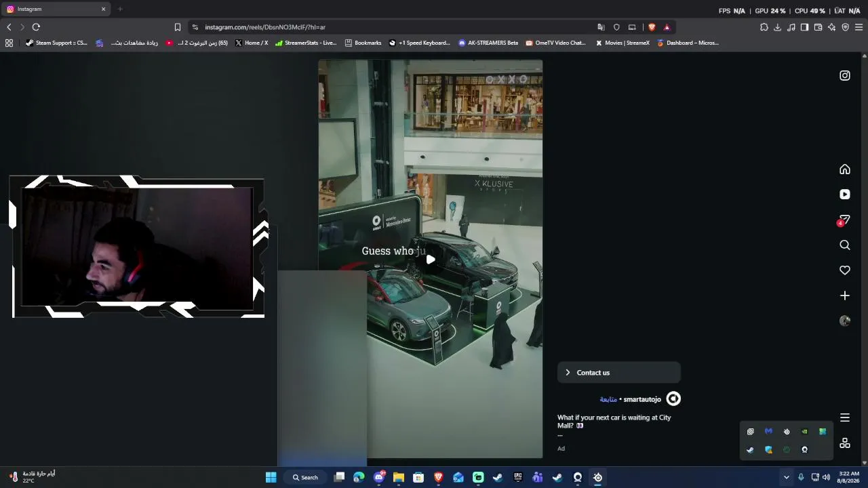The image size is (868, 488).
Task: Open Brave Shields lion icon
Action: point(652,27)
